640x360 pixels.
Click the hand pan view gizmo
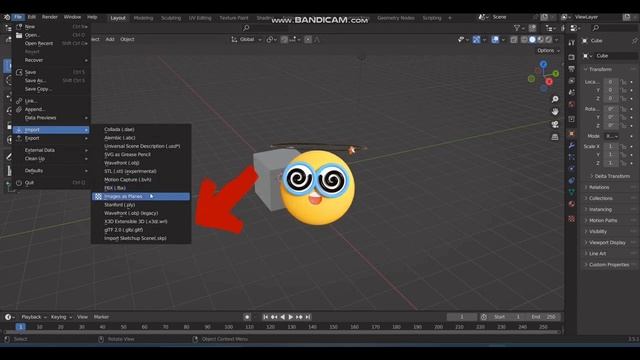click(555, 111)
